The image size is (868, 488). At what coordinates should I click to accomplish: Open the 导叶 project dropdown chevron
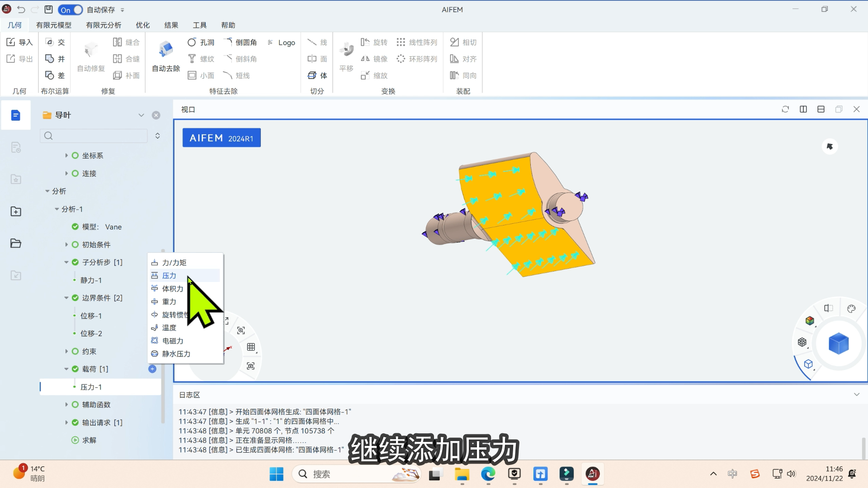[x=141, y=115]
